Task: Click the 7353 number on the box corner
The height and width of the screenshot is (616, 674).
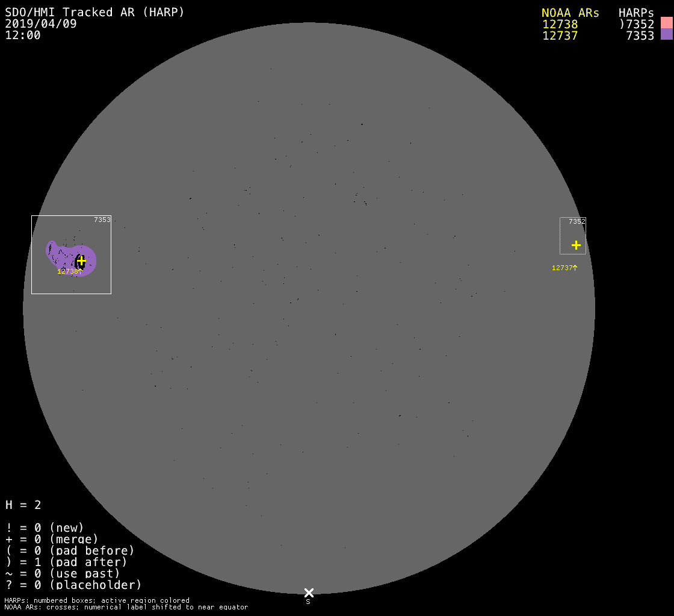Action: [x=102, y=220]
